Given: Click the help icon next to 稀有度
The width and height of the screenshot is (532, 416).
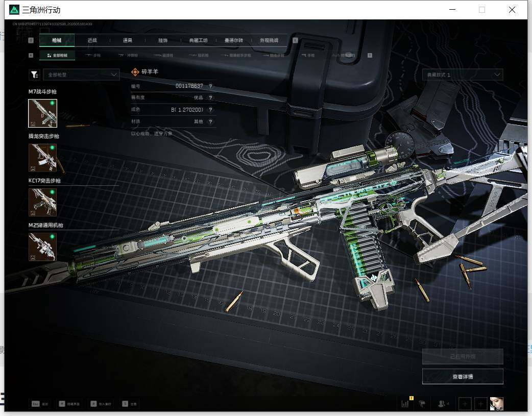Looking at the screenshot, I should pyautogui.click(x=210, y=97).
